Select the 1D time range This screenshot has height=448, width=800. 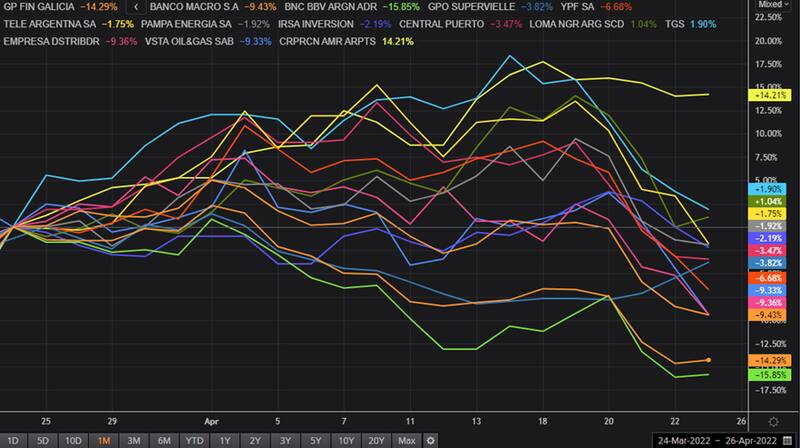[x=15, y=440]
